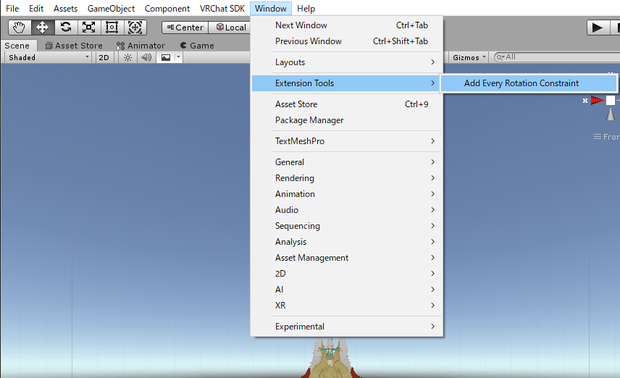Select the Hand tool
The image size is (620, 378).
click(x=19, y=27)
